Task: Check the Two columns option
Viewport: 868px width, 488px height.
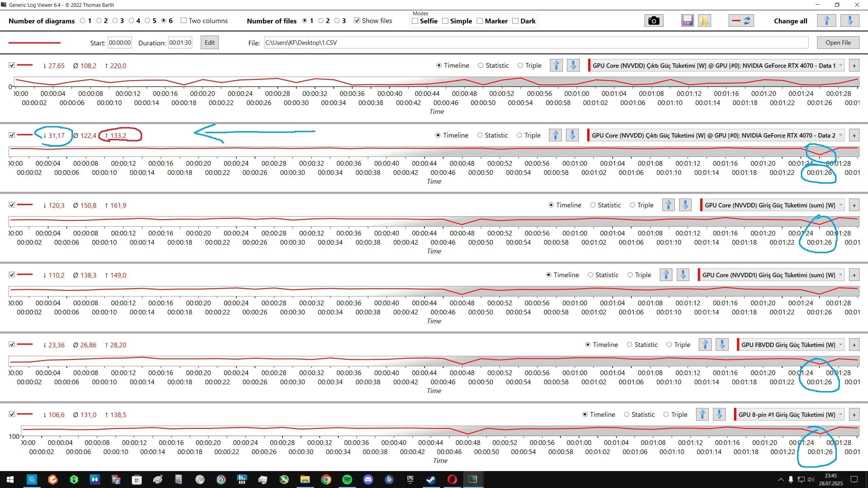Action: (183, 21)
